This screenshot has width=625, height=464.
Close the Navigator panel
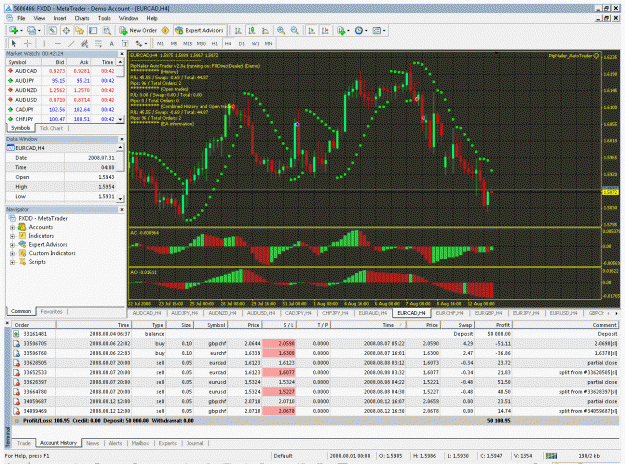[x=122, y=209]
